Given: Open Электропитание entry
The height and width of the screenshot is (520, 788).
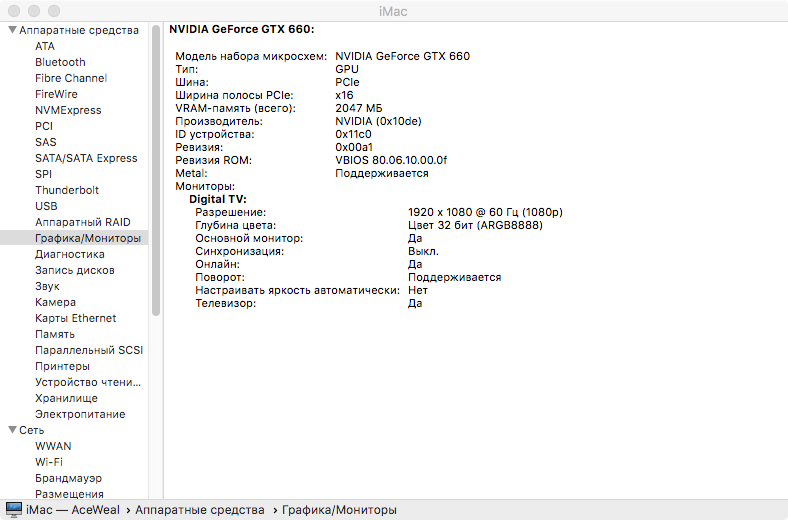Looking at the screenshot, I should click(x=80, y=414).
